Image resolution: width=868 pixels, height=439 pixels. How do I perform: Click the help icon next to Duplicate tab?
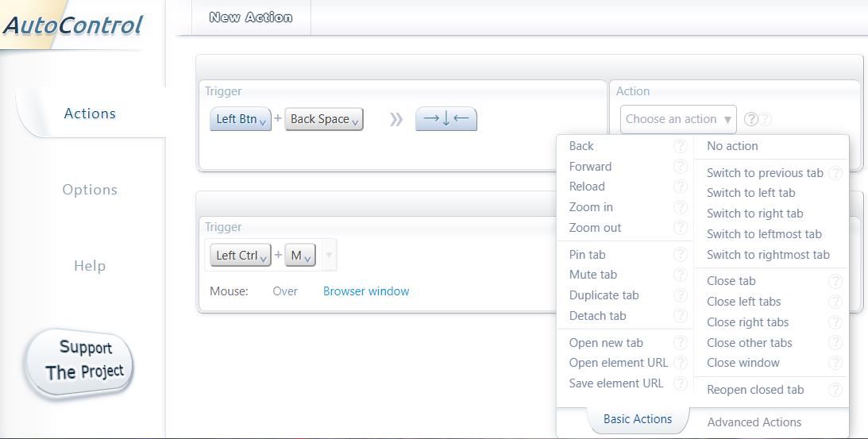click(x=681, y=295)
